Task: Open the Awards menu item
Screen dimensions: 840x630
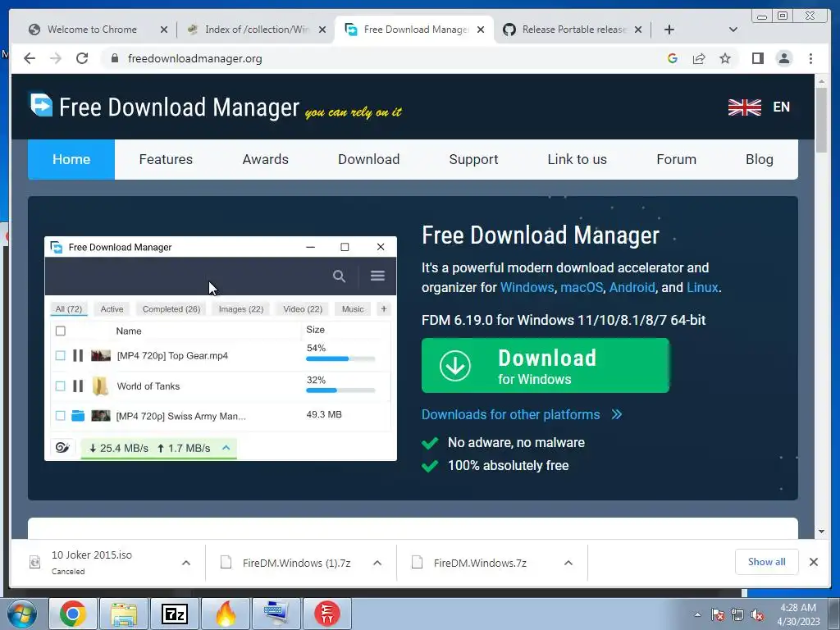Action: coord(265,159)
